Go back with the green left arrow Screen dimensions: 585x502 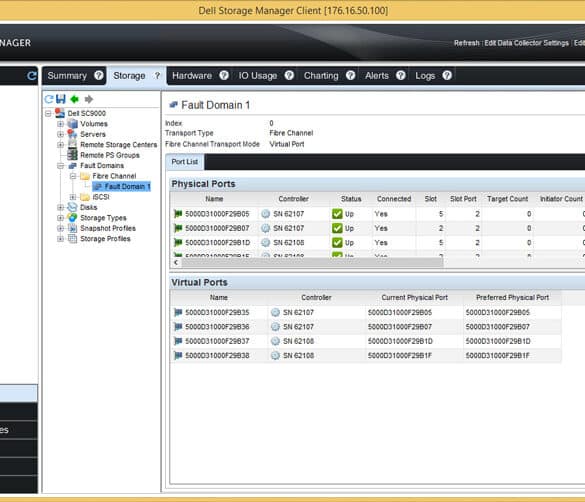[75, 99]
